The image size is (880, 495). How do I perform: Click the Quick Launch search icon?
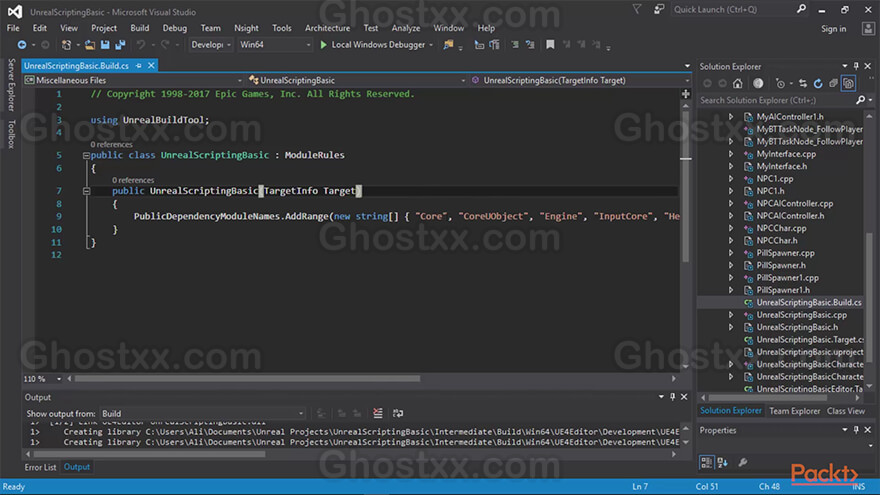click(x=801, y=9)
